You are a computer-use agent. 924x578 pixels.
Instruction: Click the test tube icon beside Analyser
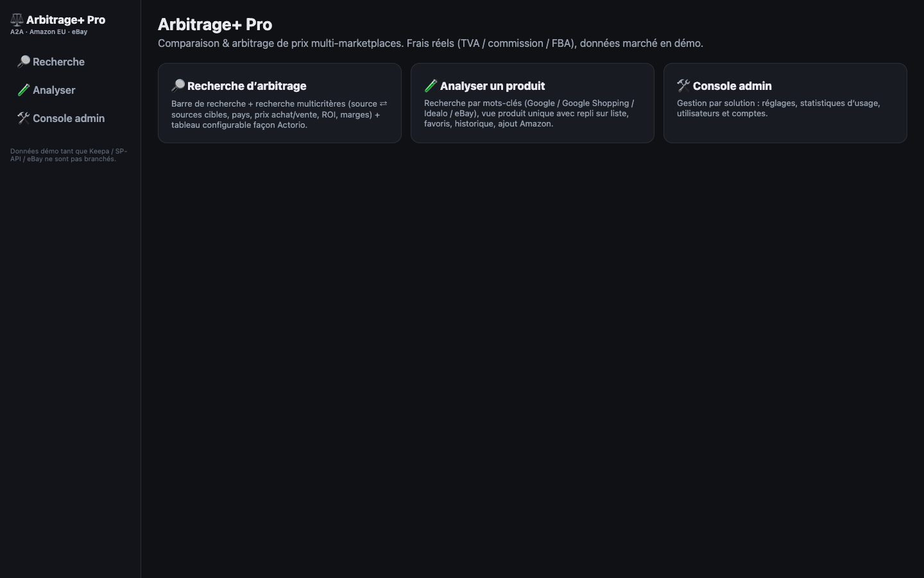[24, 90]
